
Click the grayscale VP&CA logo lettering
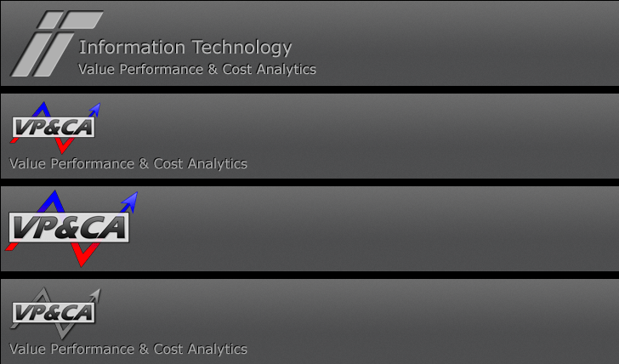click(x=53, y=313)
